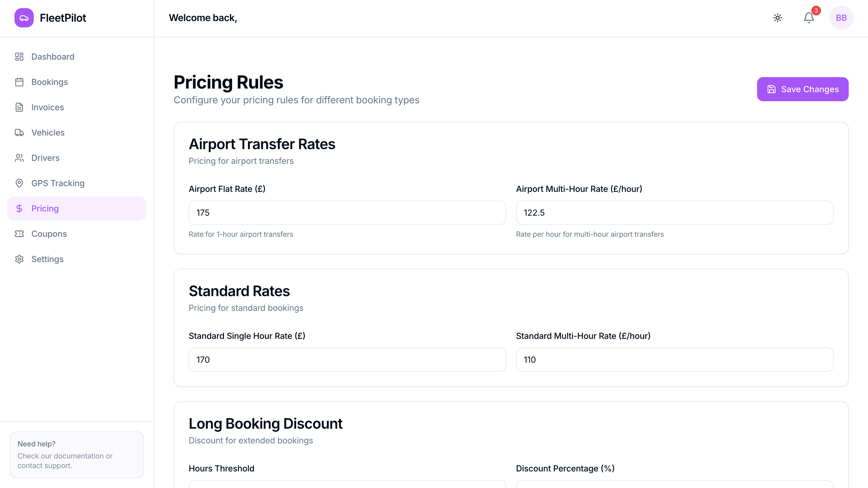Image resolution: width=868 pixels, height=488 pixels.
Task: Open the Vehicles truck icon
Action: point(19,132)
